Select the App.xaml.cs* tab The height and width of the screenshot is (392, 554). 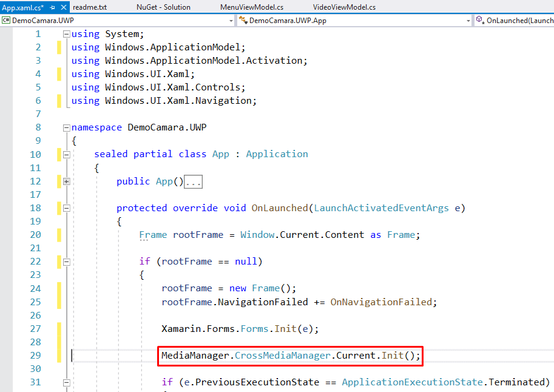click(23, 7)
